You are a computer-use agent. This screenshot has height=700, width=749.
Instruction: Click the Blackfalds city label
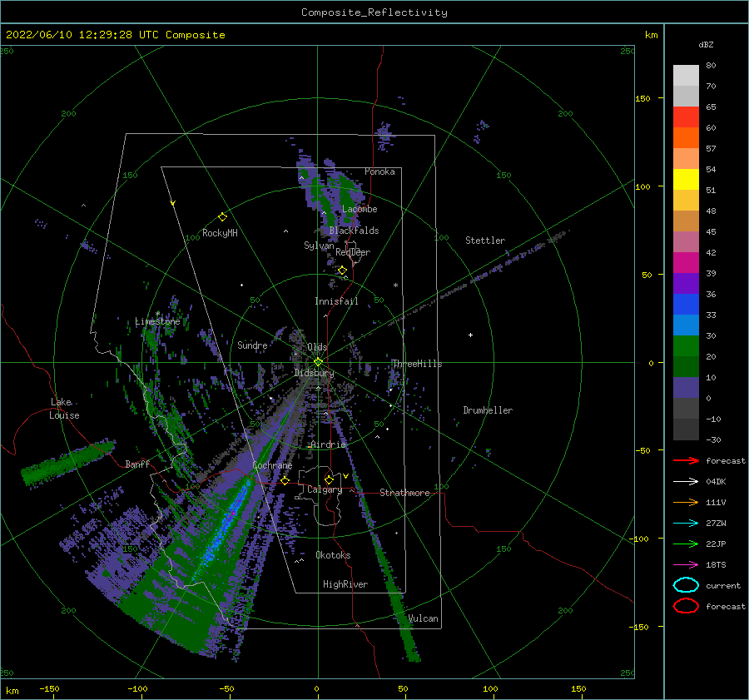354,231
